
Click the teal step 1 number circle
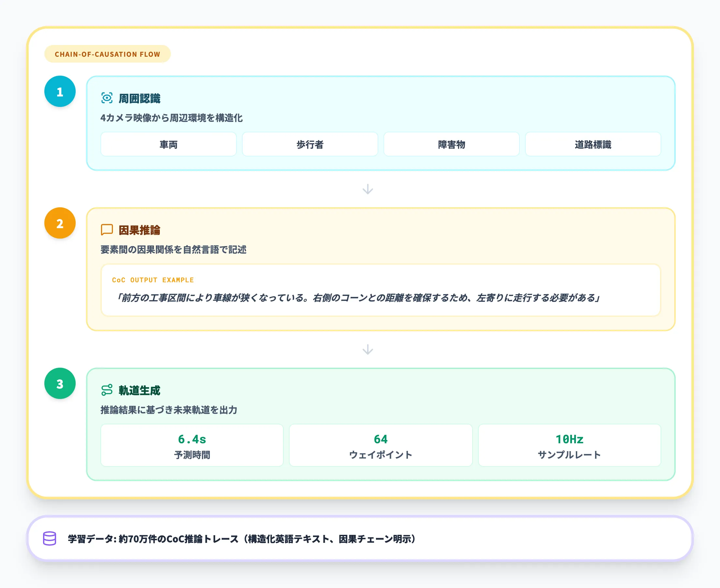(x=60, y=91)
